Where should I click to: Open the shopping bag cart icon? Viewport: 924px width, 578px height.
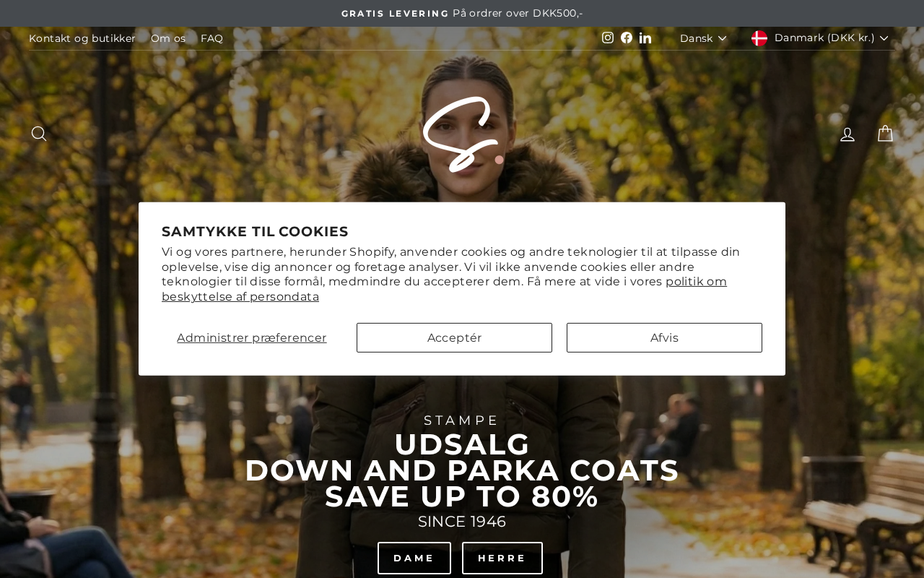pos(885,134)
